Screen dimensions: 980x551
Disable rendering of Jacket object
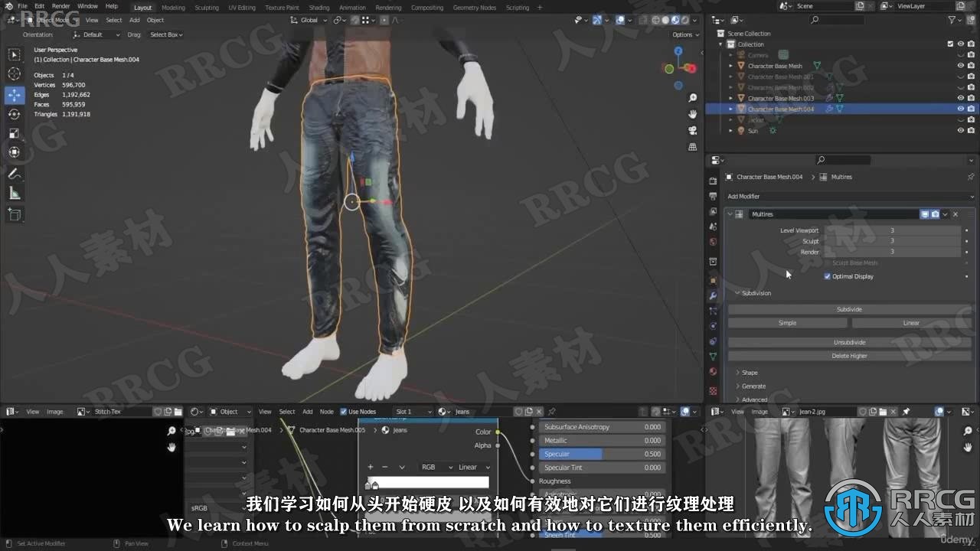tap(971, 119)
